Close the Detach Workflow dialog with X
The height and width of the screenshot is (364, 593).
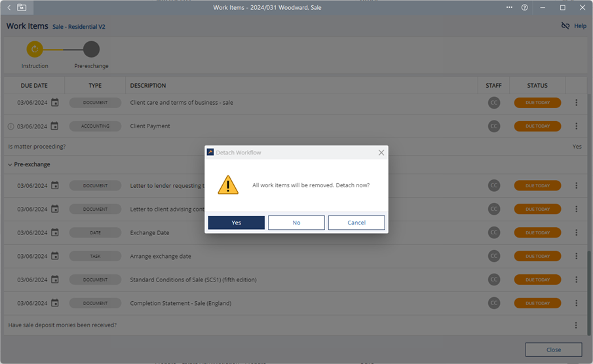(381, 153)
